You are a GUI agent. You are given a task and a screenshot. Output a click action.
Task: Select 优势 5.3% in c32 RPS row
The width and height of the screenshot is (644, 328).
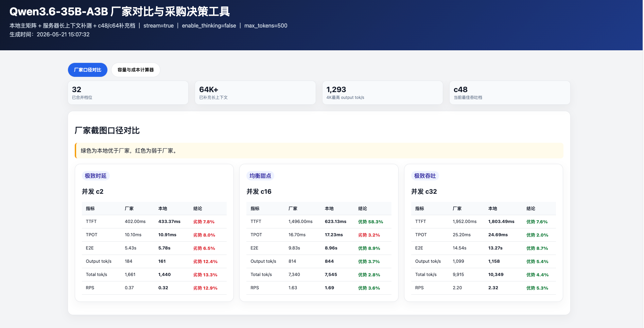pos(537,288)
